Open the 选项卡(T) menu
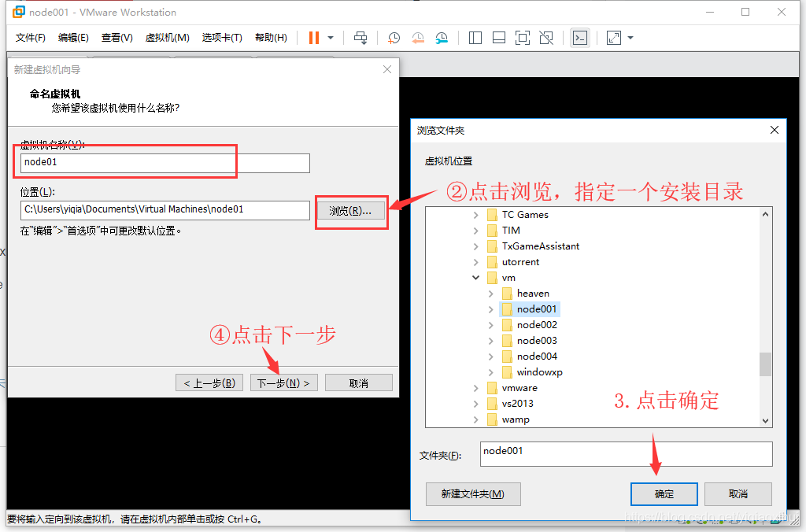The height and width of the screenshot is (532, 806). (222, 38)
